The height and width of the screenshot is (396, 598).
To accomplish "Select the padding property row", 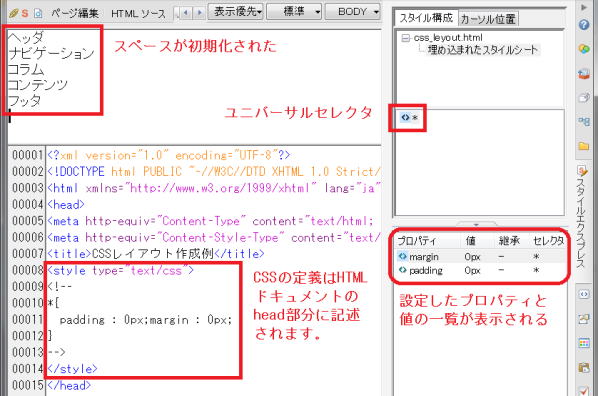I will pyautogui.click(x=481, y=270).
